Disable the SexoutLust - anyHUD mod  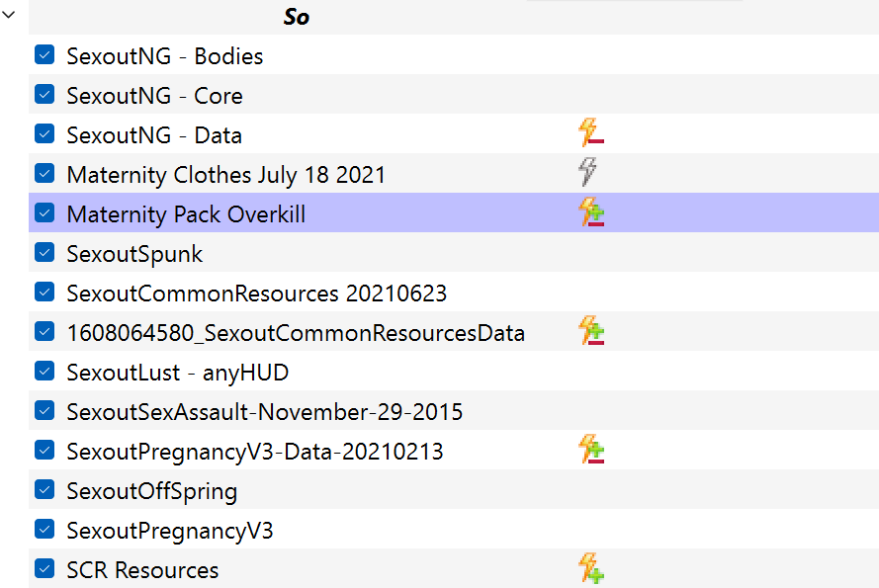tap(44, 371)
